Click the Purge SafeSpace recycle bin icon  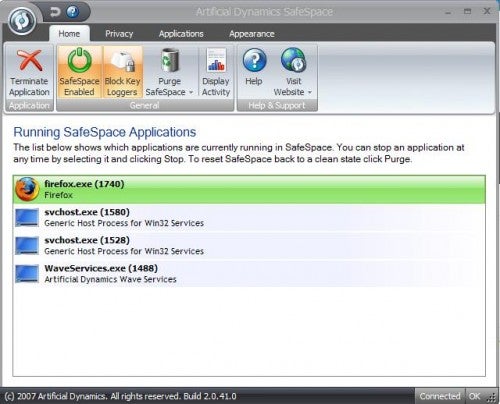pos(170,61)
